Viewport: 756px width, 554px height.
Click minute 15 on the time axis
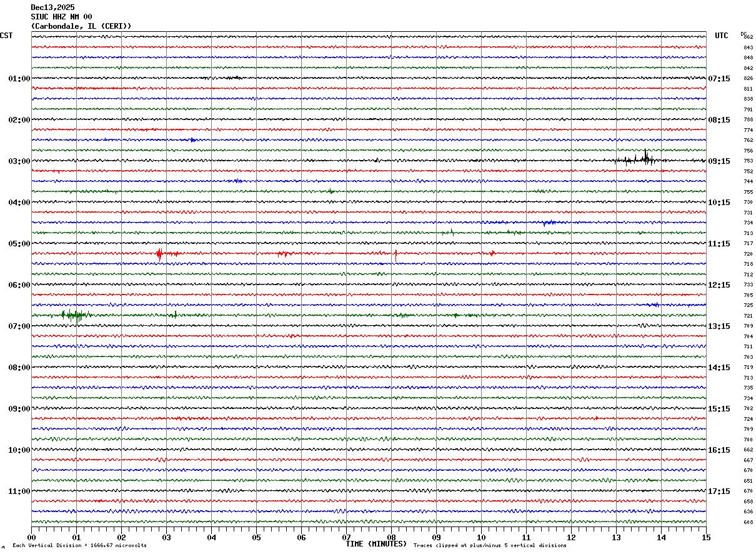706,537
